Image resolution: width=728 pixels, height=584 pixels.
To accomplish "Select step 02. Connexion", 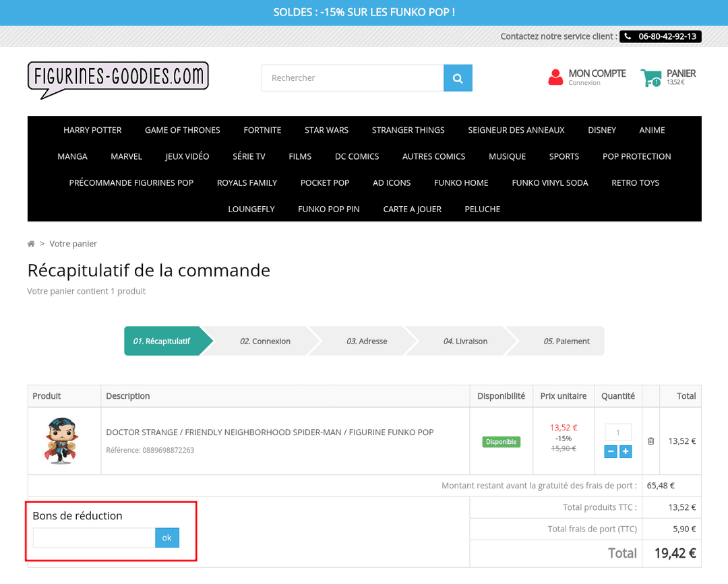I will [x=265, y=341].
